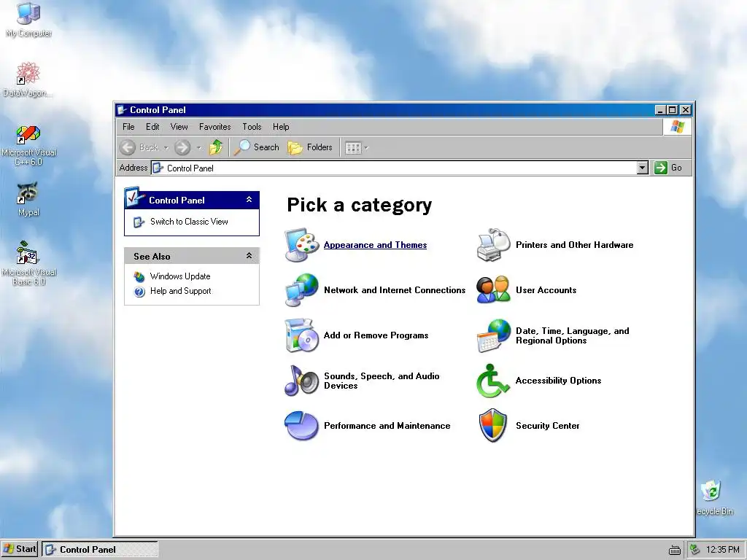Click the Accessibility Options wheelchair icon
Screen dimensions: 747x560
coord(493,381)
